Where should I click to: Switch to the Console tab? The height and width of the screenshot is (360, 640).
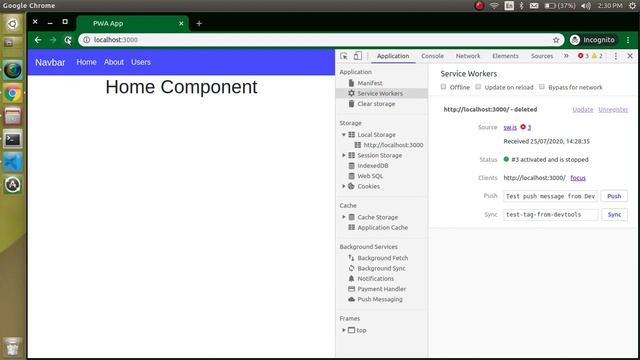tap(432, 56)
